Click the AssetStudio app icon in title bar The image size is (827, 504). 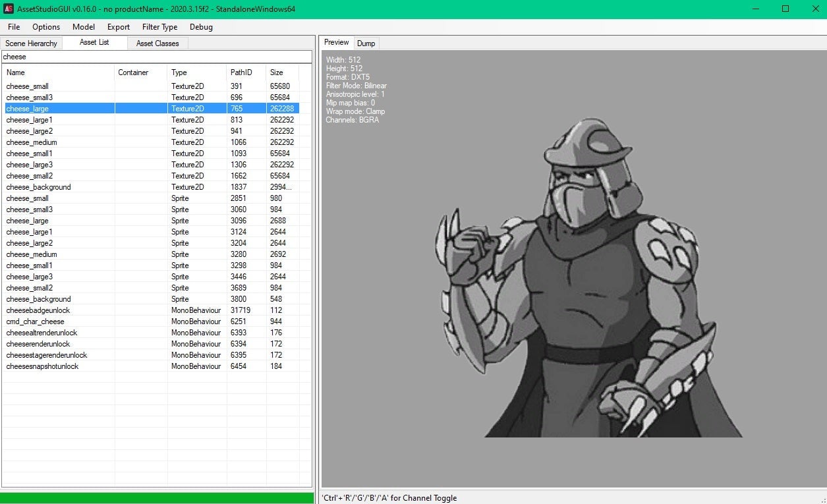point(9,9)
